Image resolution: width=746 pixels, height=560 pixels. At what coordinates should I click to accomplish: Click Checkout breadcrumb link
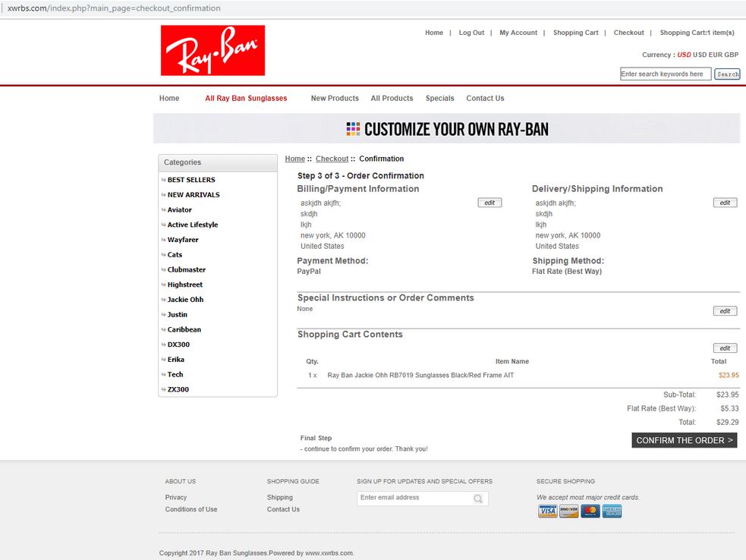pyautogui.click(x=332, y=159)
